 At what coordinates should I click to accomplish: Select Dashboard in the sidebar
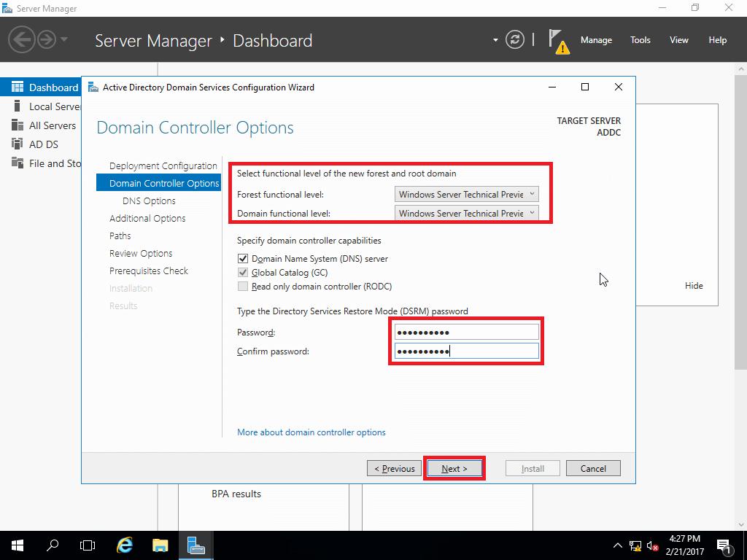[41, 87]
